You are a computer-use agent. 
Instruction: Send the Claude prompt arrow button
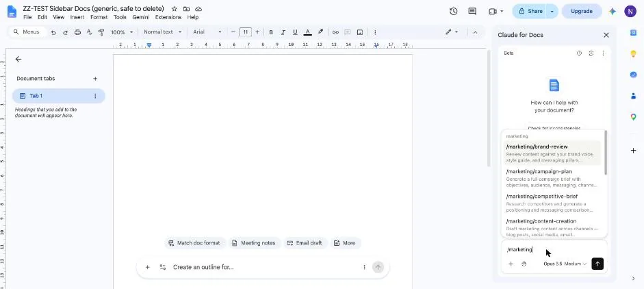(597, 264)
